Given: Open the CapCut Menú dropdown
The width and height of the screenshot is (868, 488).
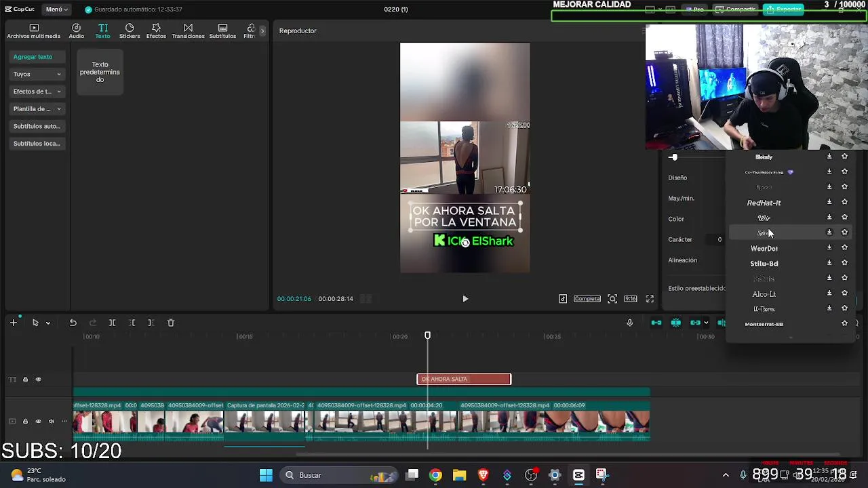Looking at the screenshot, I should pyautogui.click(x=56, y=9).
